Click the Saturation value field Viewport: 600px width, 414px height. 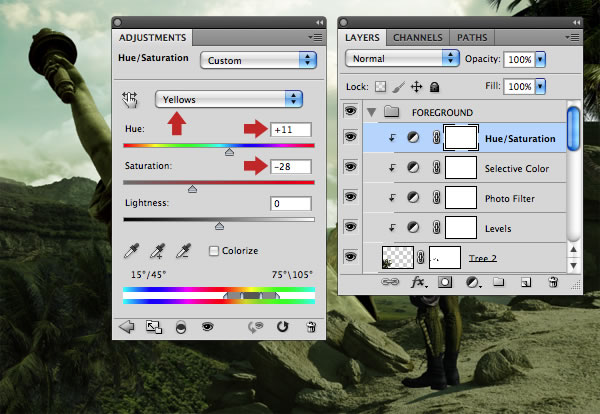point(291,167)
